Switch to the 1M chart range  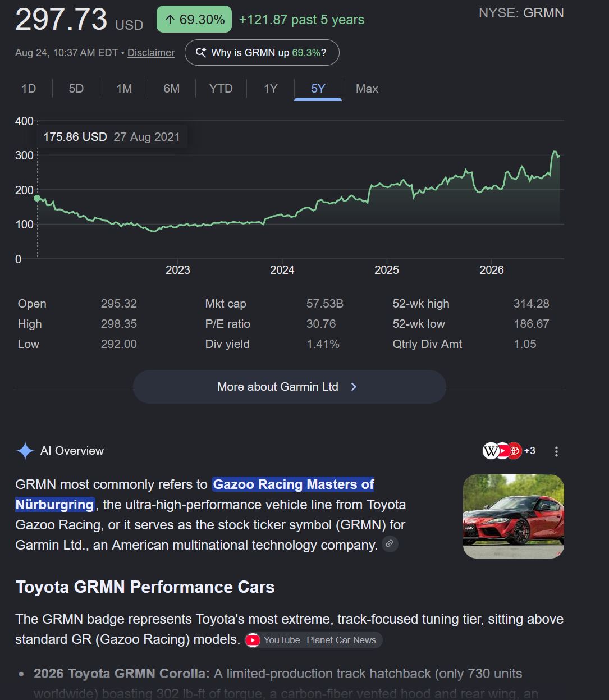click(x=124, y=89)
